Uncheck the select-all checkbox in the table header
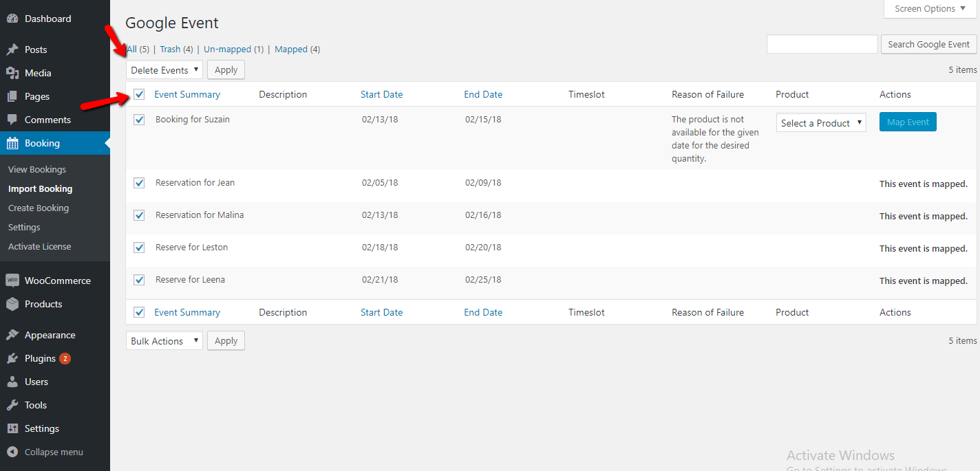980x471 pixels. click(x=139, y=94)
